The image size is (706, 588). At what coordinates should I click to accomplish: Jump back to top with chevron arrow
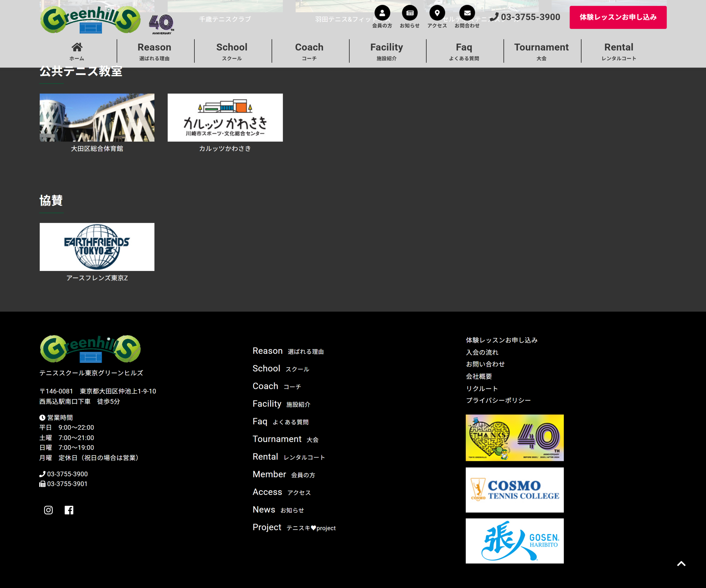pyautogui.click(x=681, y=564)
